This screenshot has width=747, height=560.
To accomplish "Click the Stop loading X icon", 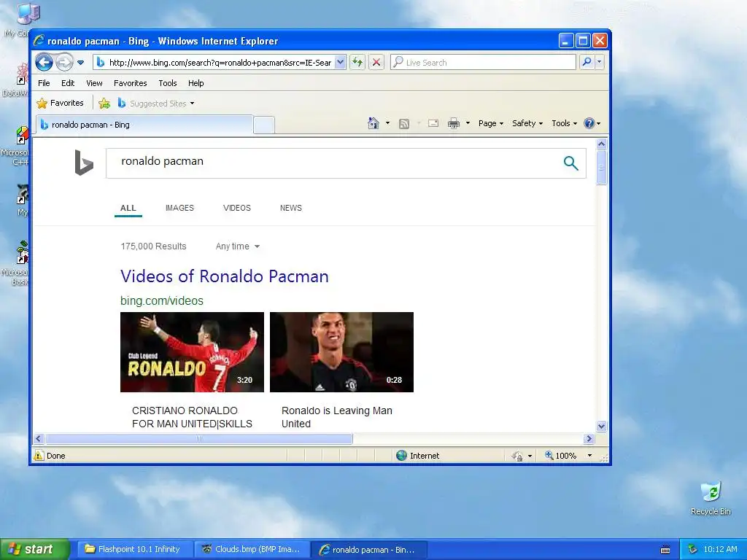I will click(376, 63).
